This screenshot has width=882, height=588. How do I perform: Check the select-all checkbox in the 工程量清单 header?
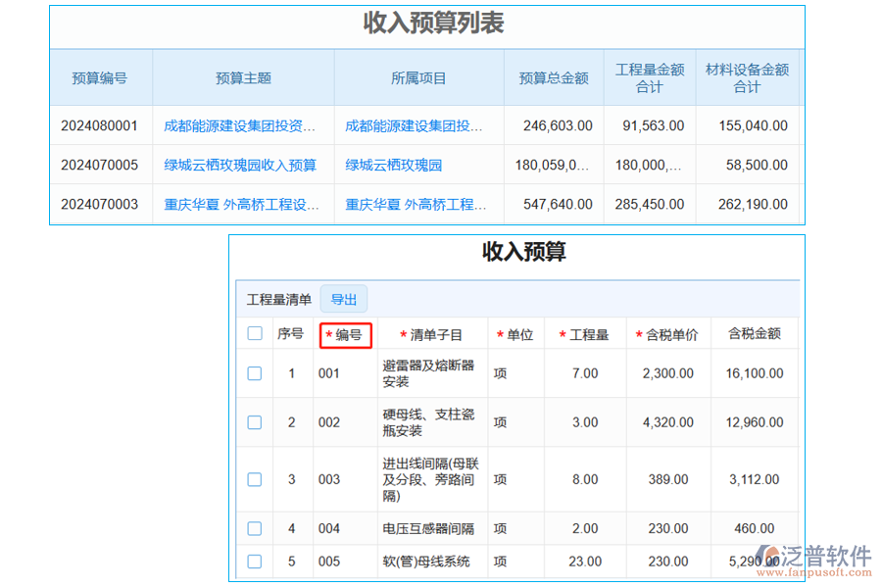click(x=254, y=334)
